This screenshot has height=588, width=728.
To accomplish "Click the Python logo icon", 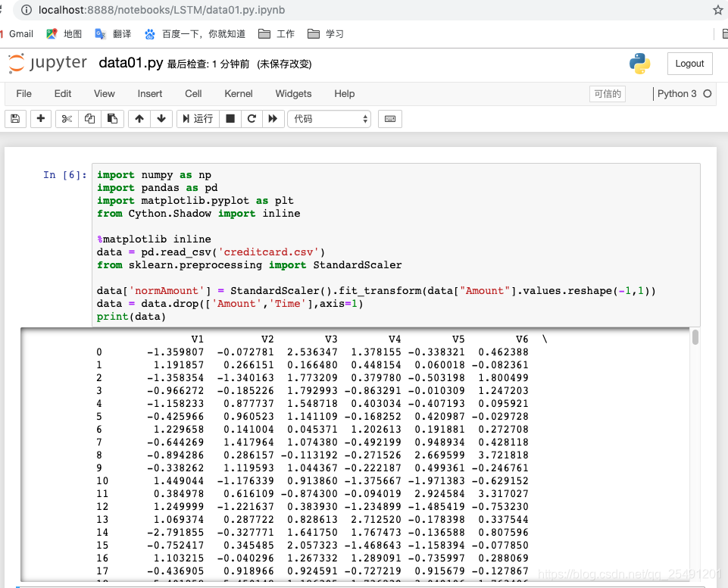I will [640, 64].
